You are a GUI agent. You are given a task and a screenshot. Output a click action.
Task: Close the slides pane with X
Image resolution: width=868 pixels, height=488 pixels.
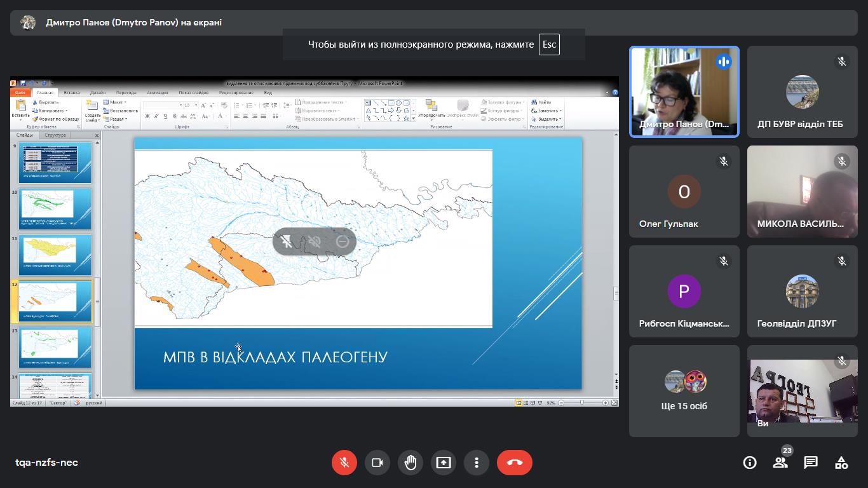tap(97, 135)
